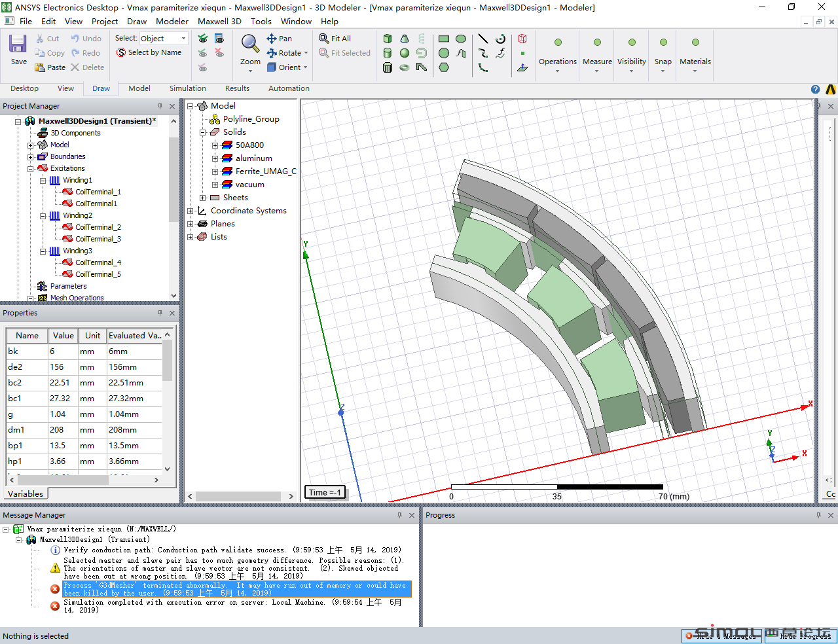The height and width of the screenshot is (644, 838).
Task: Activate the Pan tool
Action: coord(280,39)
